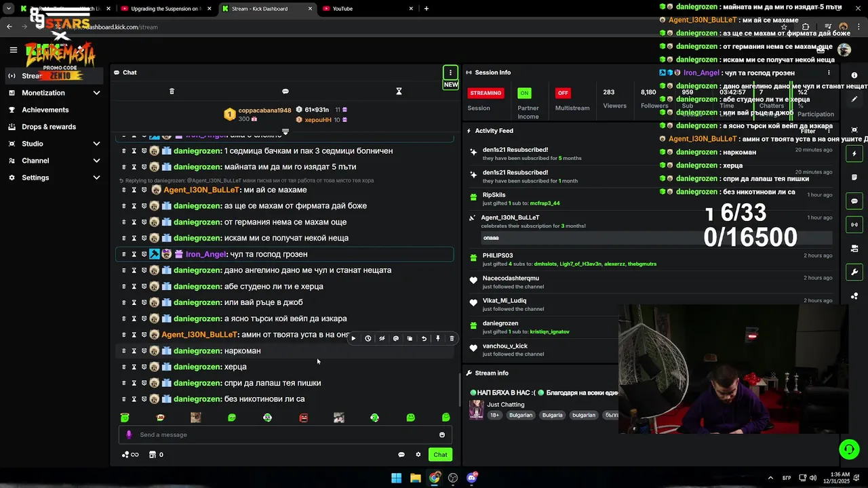Open the Chat panel three-dot menu
The width and height of the screenshot is (868, 488).
(450, 73)
